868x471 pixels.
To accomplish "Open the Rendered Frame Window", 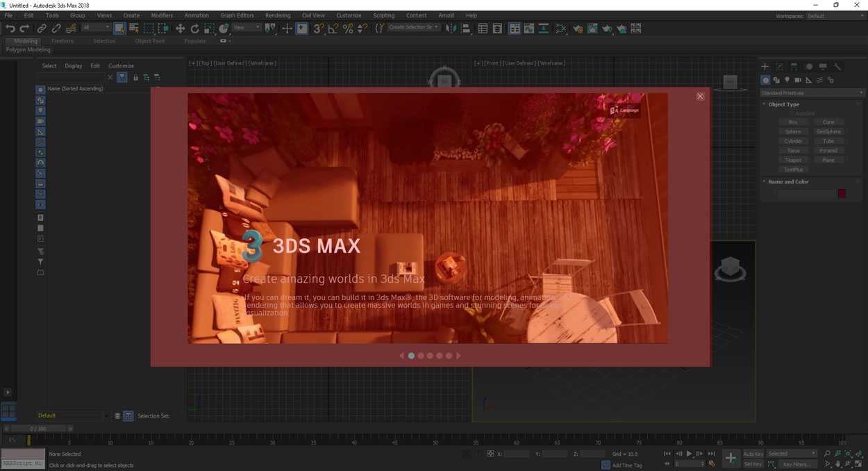I will coord(592,28).
